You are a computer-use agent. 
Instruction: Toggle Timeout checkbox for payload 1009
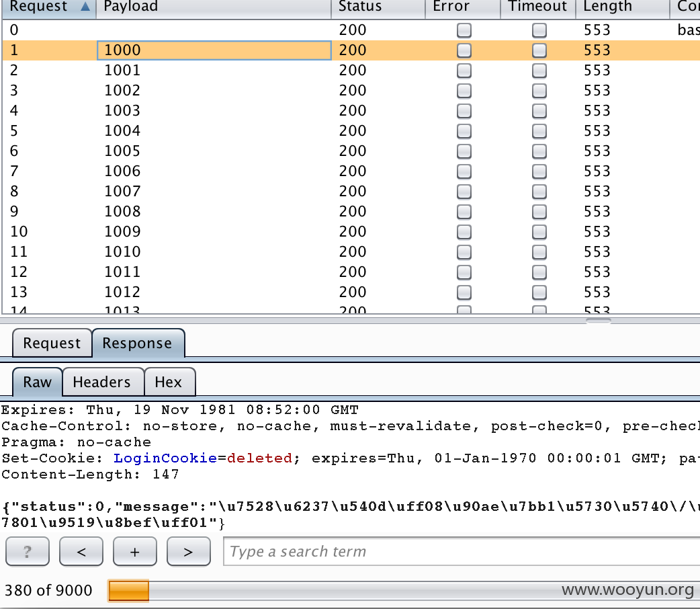point(539,232)
